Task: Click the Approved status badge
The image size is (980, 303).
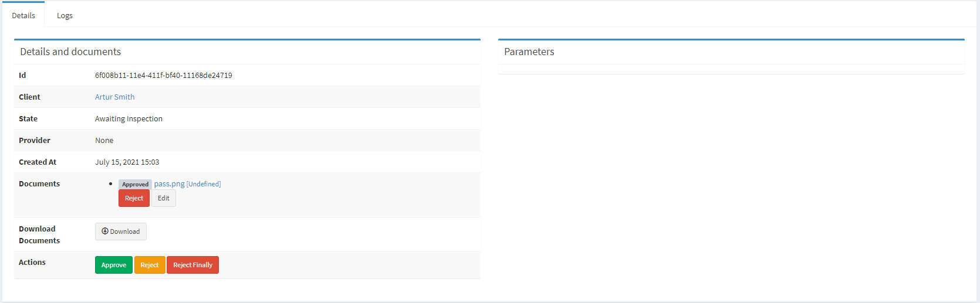Action: (135, 185)
